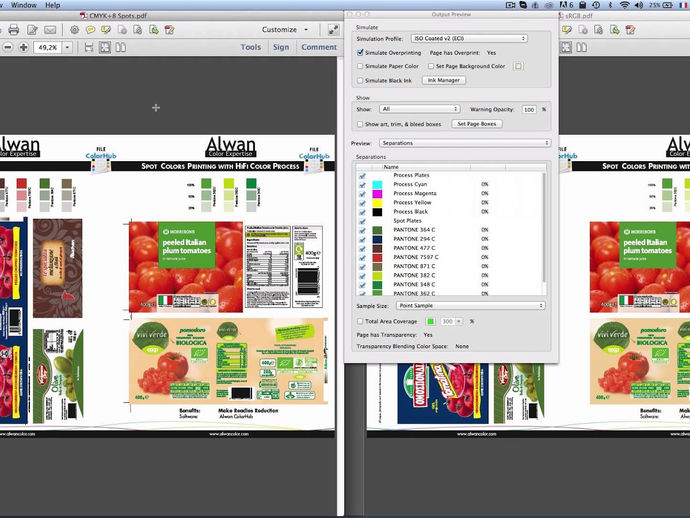Select Fit Full Page icon in sRGB.pdf window
Image resolution: width=690 pixels, height=518 pixels.
566,47
